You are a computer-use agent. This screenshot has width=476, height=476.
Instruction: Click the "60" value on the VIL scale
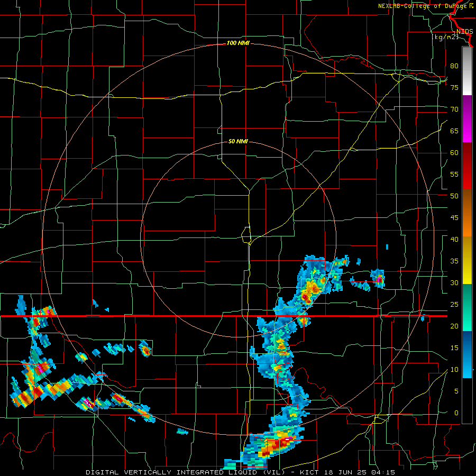(x=454, y=153)
